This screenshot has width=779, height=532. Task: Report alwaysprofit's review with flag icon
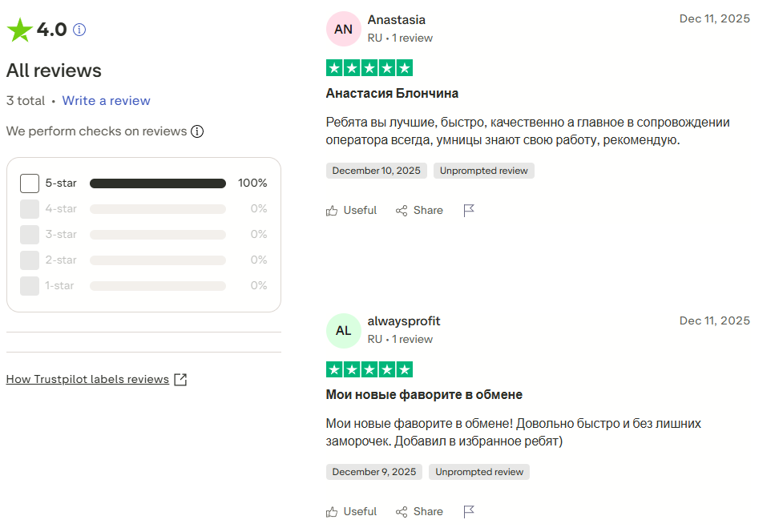click(470, 512)
